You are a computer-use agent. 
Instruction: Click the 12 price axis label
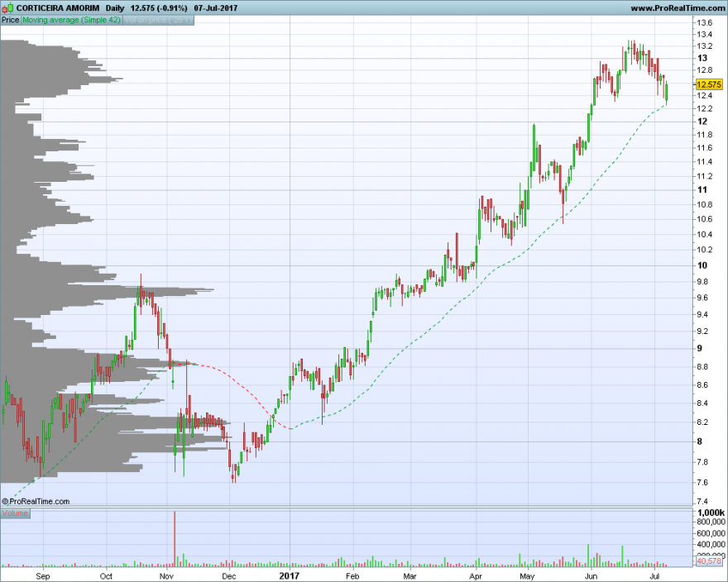tap(702, 122)
